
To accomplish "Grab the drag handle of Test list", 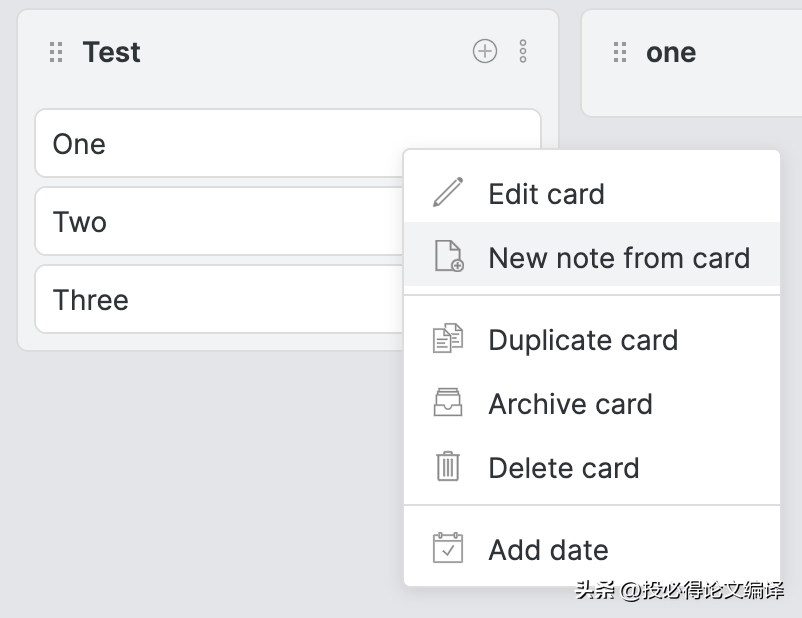I will pos(56,52).
